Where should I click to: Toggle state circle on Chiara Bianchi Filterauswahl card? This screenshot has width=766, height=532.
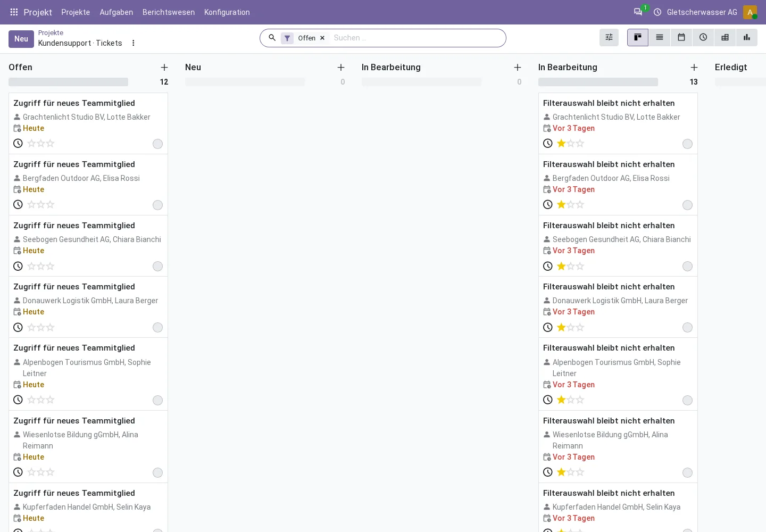pos(687,266)
